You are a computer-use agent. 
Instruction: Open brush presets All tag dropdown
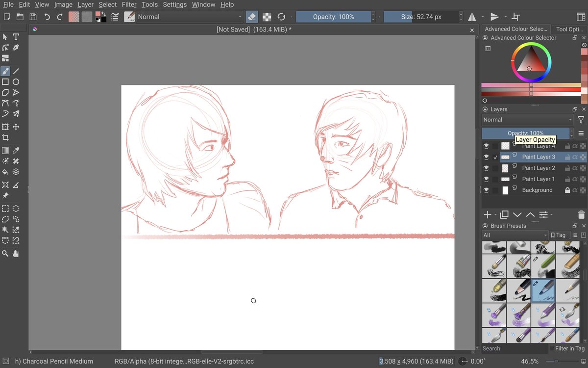pyautogui.click(x=514, y=235)
